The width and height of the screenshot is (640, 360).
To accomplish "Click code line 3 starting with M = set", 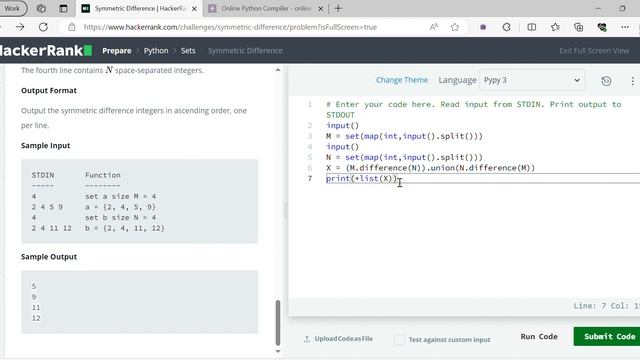I will 404,136.
